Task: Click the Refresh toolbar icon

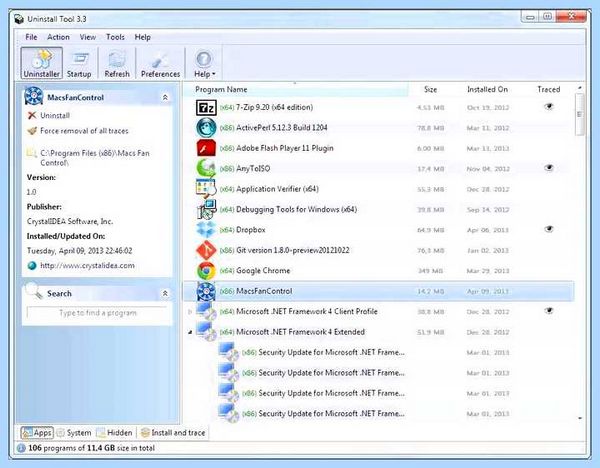Action: [x=117, y=64]
